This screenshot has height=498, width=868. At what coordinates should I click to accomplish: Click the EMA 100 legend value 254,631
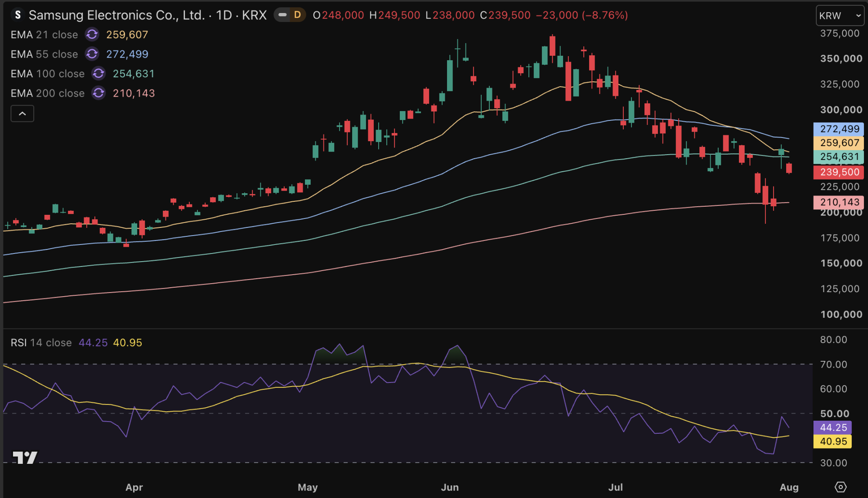[x=134, y=73]
